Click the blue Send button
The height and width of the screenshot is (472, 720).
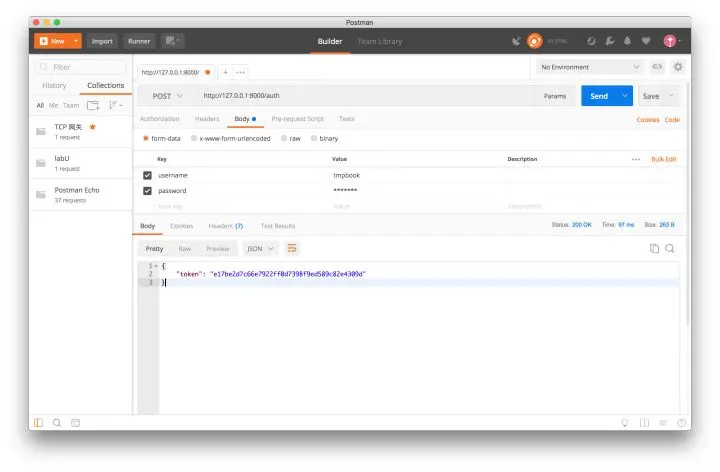pyautogui.click(x=599, y=96)
